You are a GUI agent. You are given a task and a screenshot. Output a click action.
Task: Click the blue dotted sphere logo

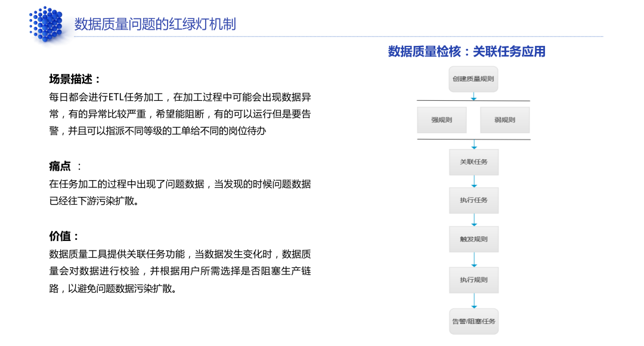pyautogui.click(x=45, y=24)
